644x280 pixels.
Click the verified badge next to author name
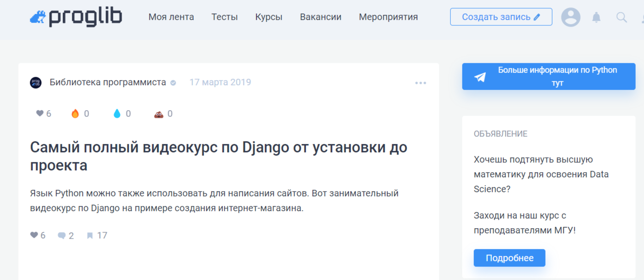pyautogui.click(x=173, y=82)
